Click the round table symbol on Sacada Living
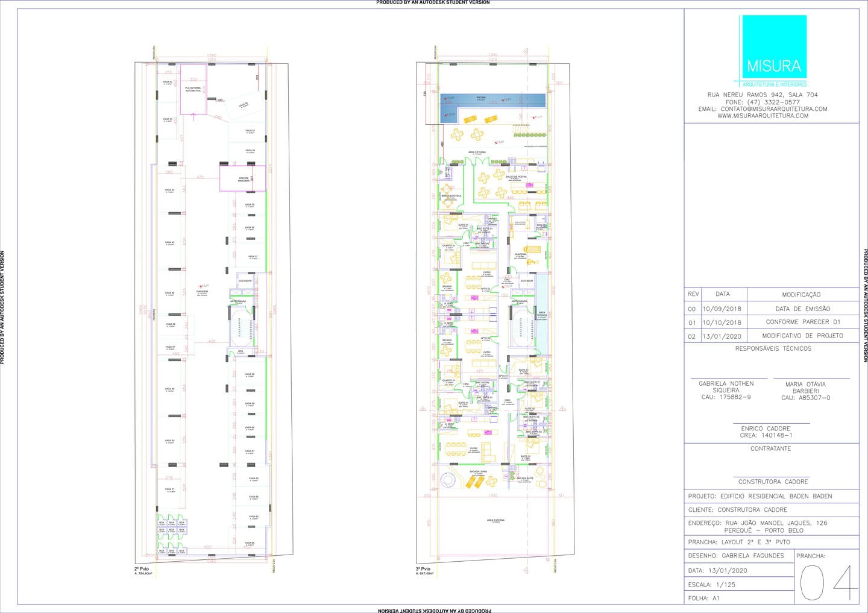This screenshot has height=613, width=868. point(448,480)
